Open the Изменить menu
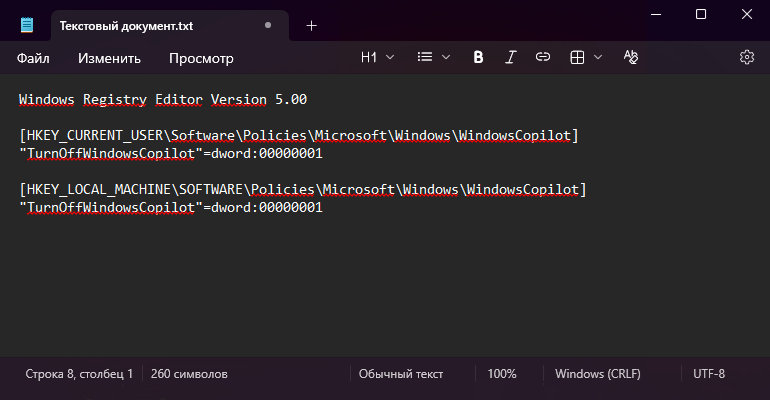 click(109, 58)
